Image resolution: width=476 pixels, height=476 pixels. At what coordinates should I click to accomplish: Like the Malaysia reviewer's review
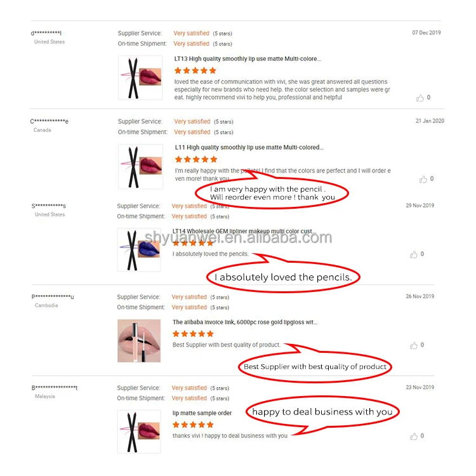413,436
